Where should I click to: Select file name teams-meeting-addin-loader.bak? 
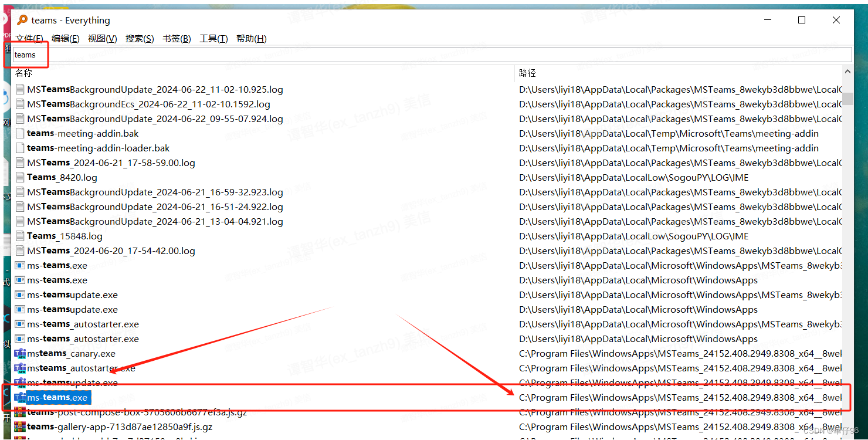click(x=99, y=148)
